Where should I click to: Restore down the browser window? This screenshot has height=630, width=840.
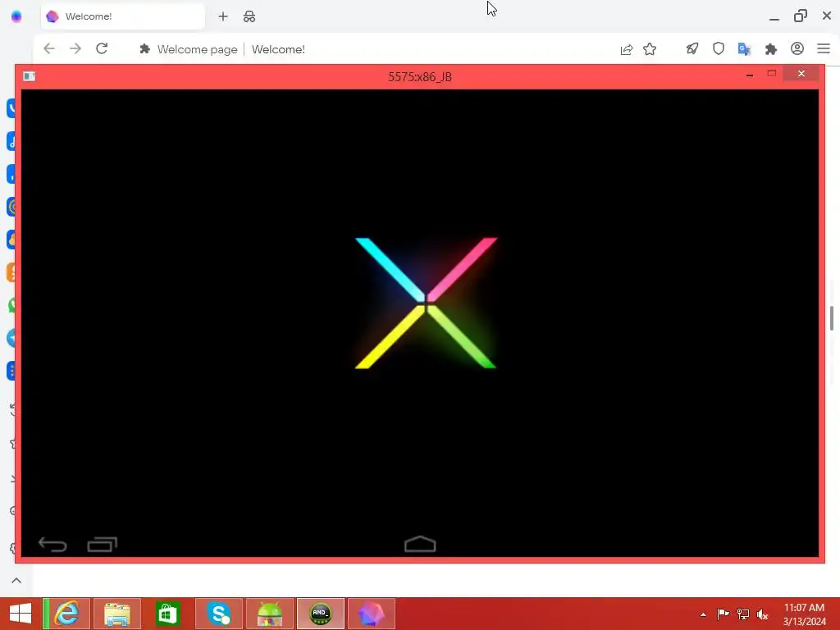pos(801,16)
